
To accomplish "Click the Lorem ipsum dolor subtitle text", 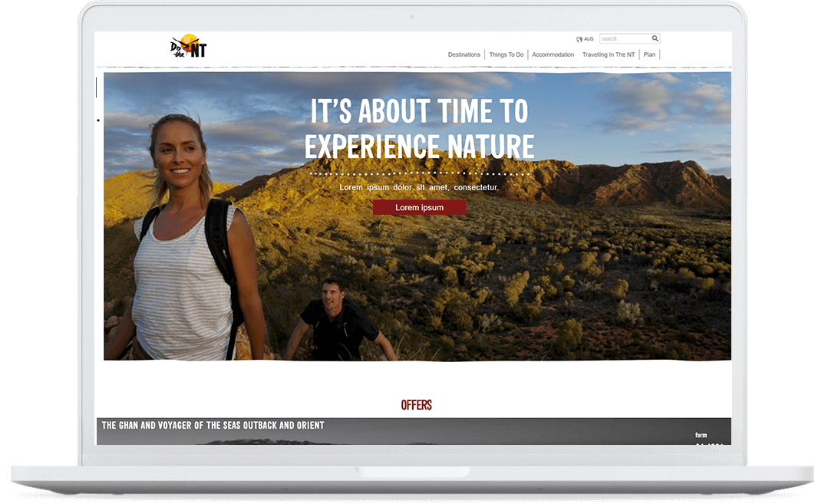I will click(419, 187).
